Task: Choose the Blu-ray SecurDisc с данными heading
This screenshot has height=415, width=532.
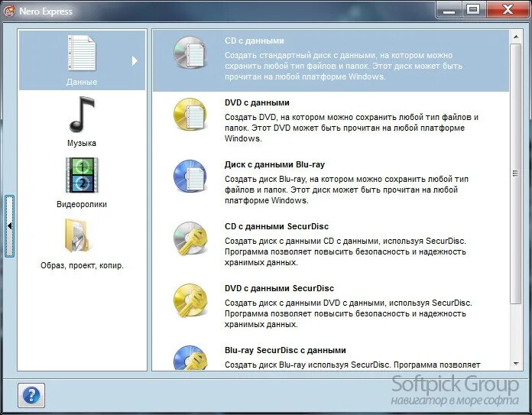Action: point(285,350)
